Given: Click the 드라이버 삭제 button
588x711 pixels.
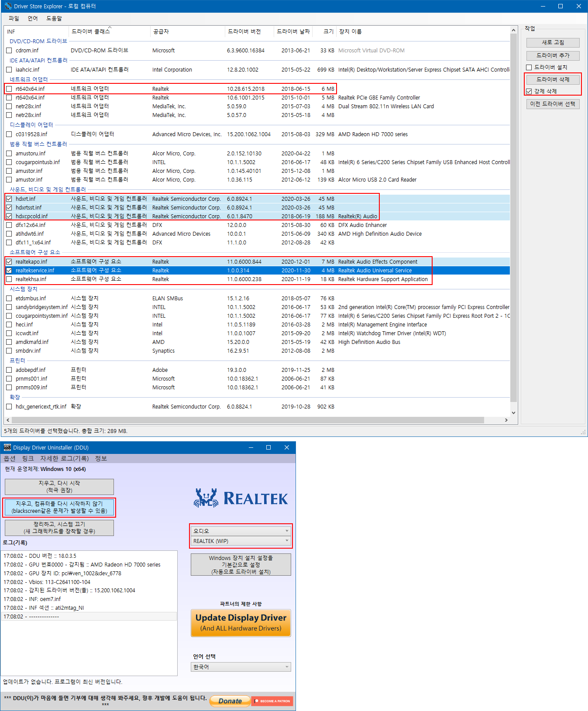Looking at the screenshot, I should [553, 79].
